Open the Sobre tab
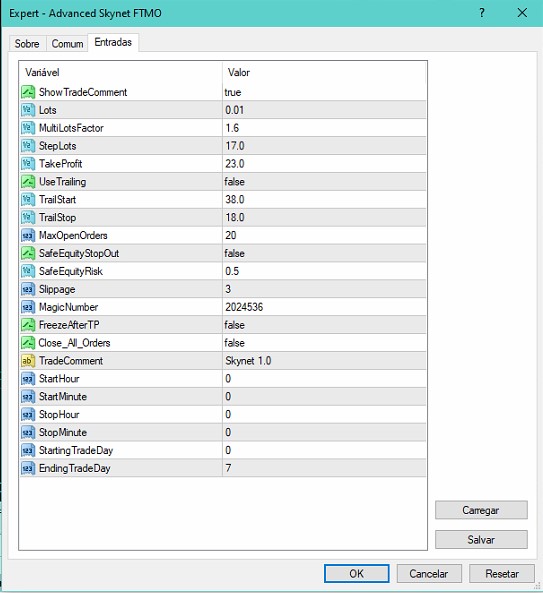Screen dimensions: 543x593 point(27,44)
